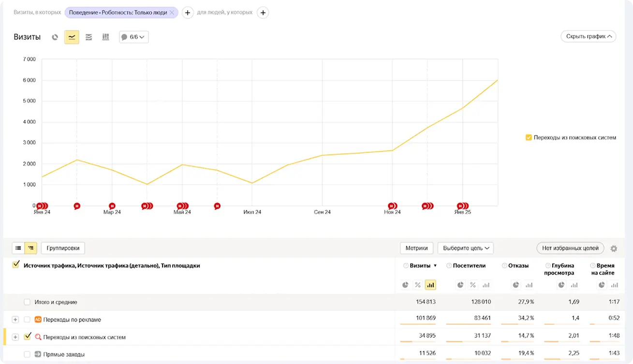
Task: Show pie chart for Посетители column
Action: tap(460, 285)
